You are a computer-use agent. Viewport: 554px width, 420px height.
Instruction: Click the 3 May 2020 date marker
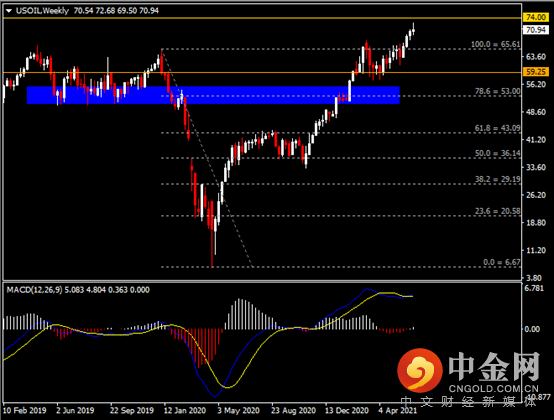click(x=238, y=410)
